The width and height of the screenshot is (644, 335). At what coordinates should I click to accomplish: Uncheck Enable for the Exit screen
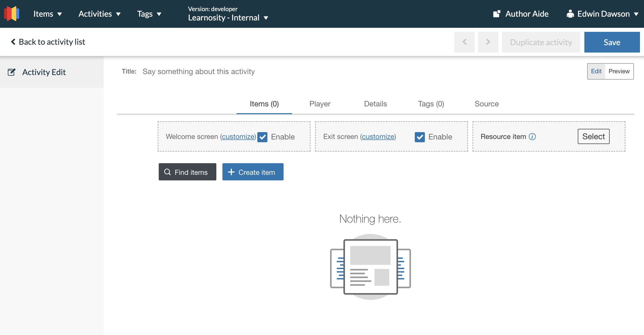[x=420, y=137]
